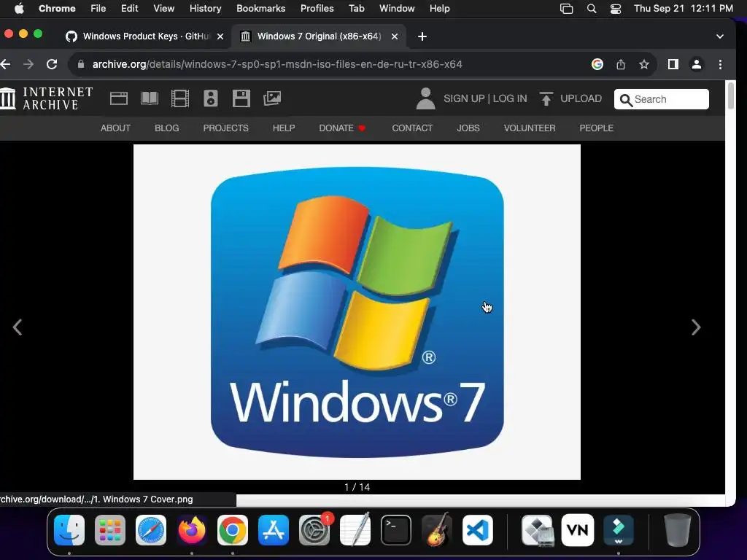Viewport: 747px width, 560px height.
Task: Click the archive.org address bar URL
Action: pyautogui.click(x=277, y=64)
